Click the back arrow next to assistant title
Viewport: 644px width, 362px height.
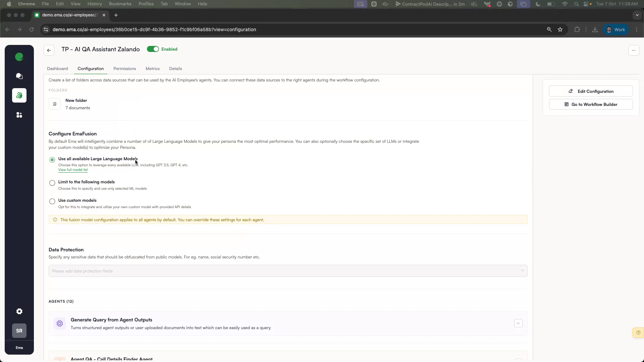coord(49,50)
